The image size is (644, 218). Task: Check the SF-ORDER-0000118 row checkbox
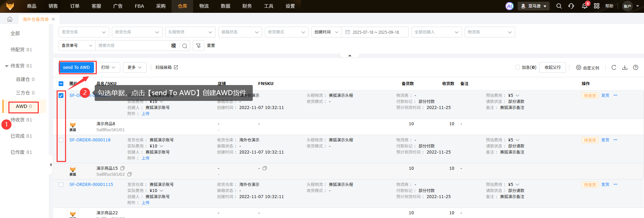click(61, 140)
